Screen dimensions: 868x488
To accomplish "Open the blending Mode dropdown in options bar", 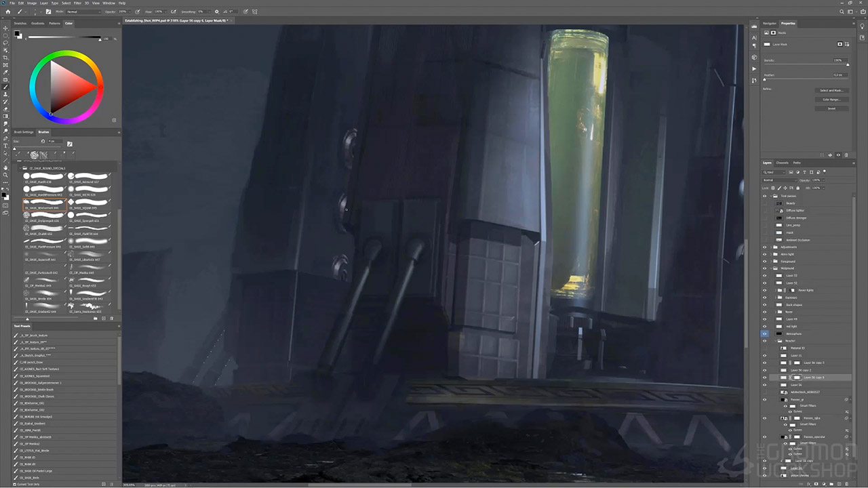I will coord(83,12).
